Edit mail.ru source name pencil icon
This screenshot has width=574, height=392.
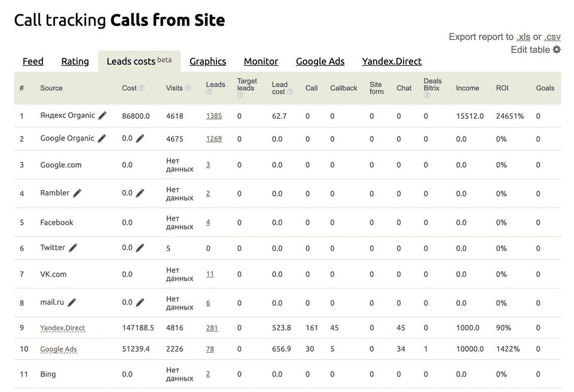pos(72,302)
